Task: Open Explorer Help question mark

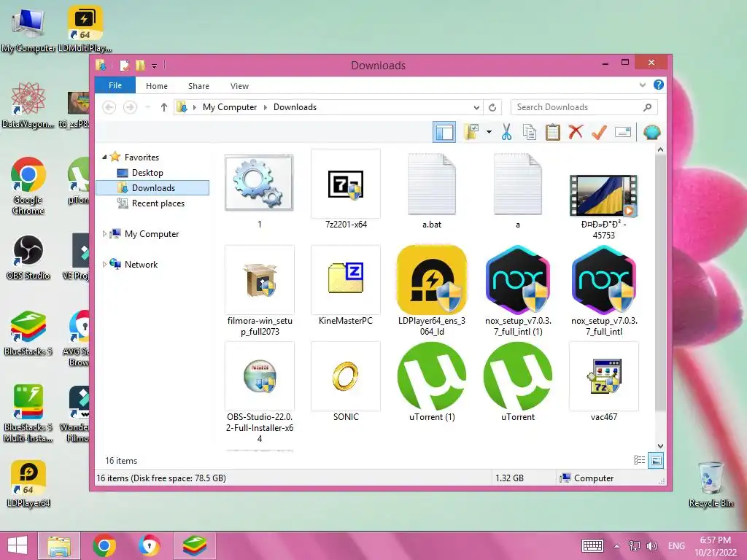Action: click(659, 85)
